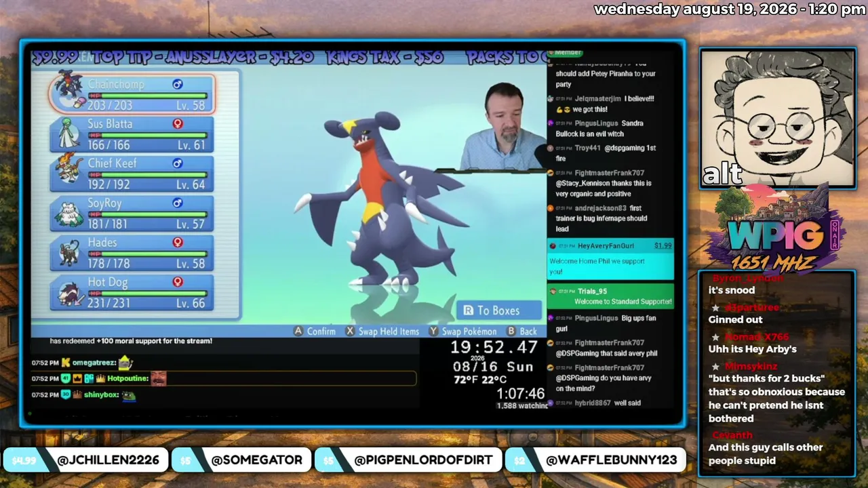Click the username omegatreez in the stream chat

point(94,363)
